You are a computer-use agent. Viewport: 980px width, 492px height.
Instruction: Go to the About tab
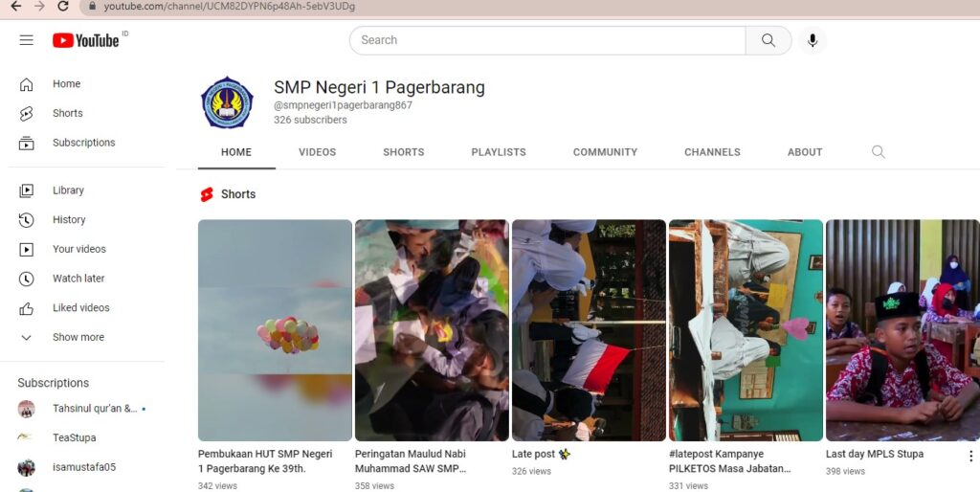(805, 152)
